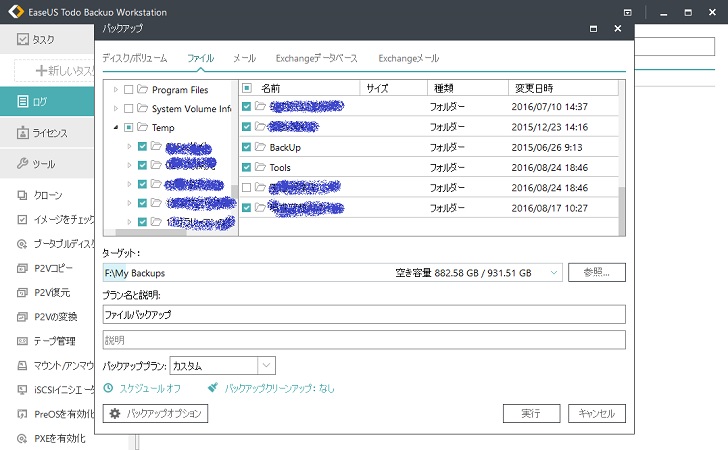The image size is (728, 450).
Task: Click the マウント/アンマウント tool icon
Action: click(22, 365)
